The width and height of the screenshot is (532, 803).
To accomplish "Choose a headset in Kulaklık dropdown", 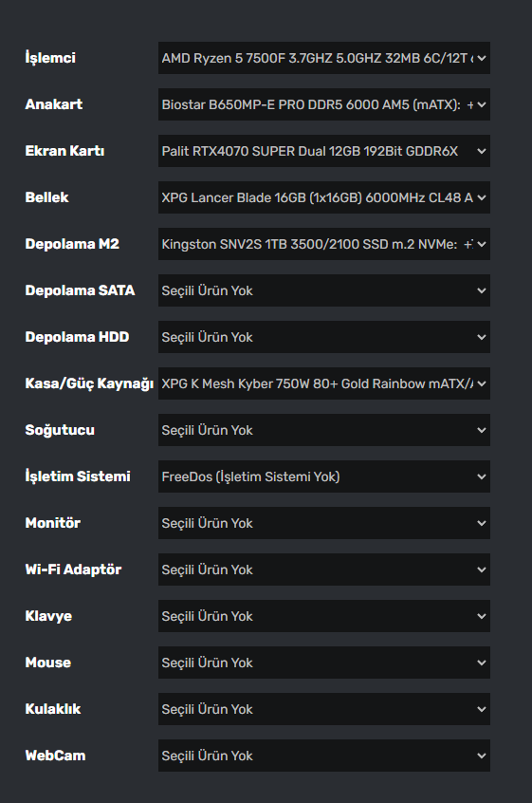I will click(323, 709).
